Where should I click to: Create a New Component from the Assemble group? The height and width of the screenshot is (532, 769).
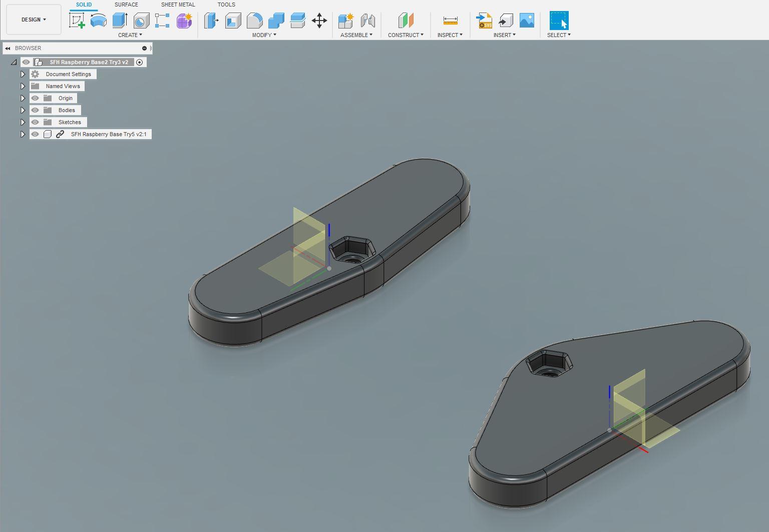(346, 21)
